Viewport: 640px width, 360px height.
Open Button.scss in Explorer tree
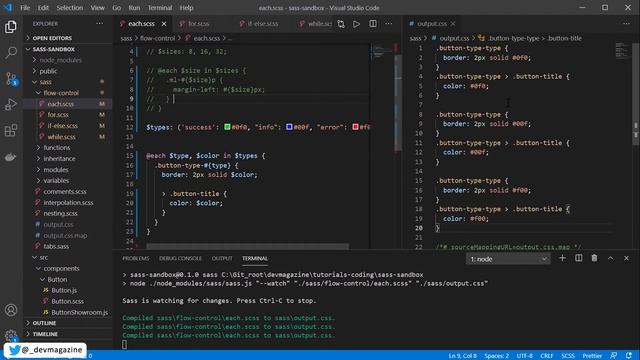click(68, 301)
